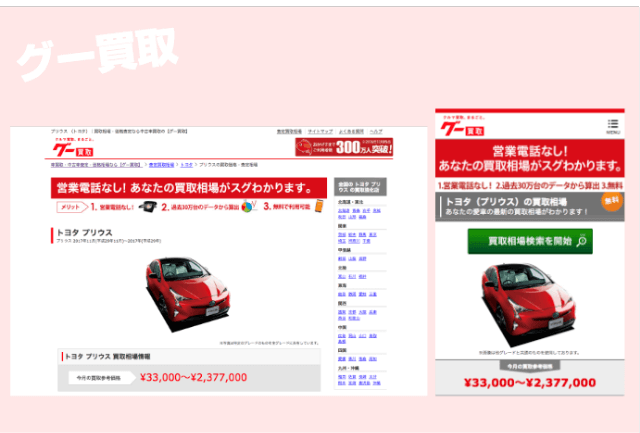This screenshot has height=433, width=640.
Task: Click the 300万人突破 banner
Action: click(x=344, y=147)
